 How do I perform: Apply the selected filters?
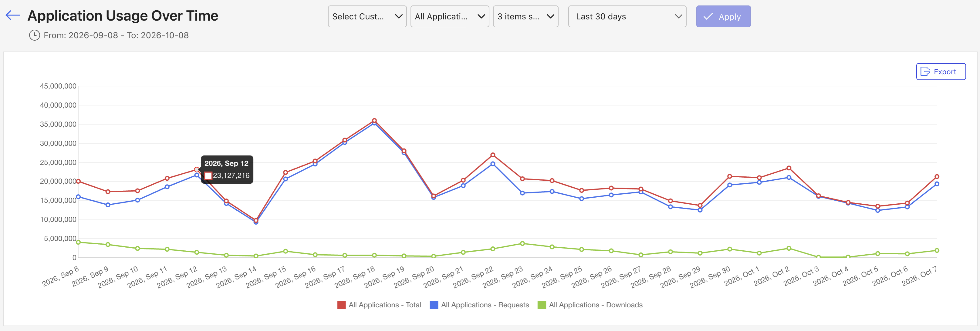[723, 16]
